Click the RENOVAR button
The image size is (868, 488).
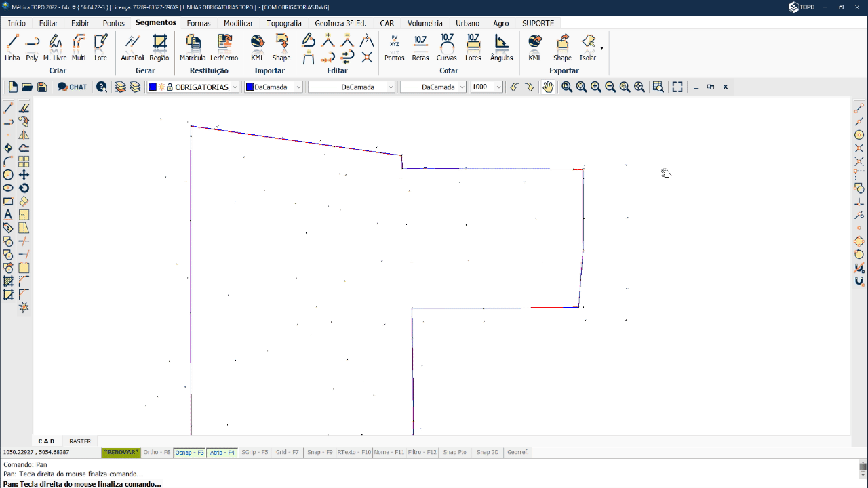pos(121,452)
